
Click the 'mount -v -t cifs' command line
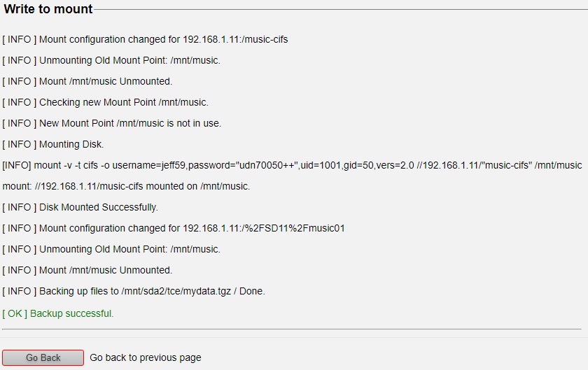(292, 165)
